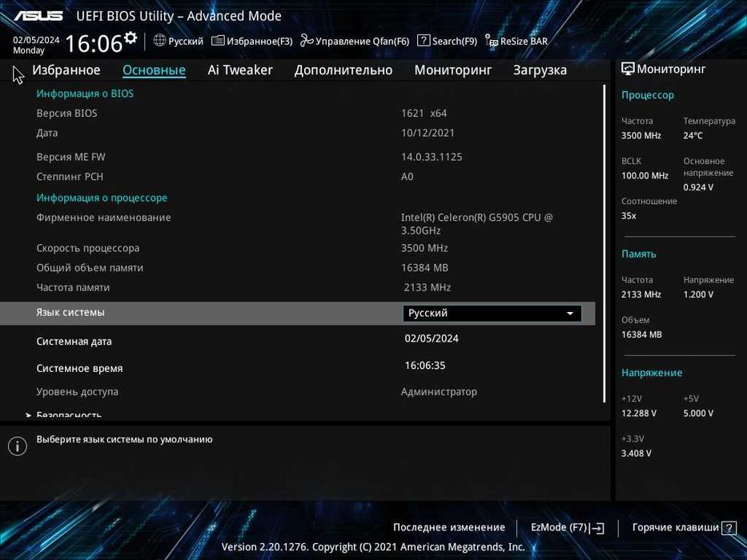Click the core voltage value 0.924 V
This screenshot has width=747, height=560.
pos(698,187)
